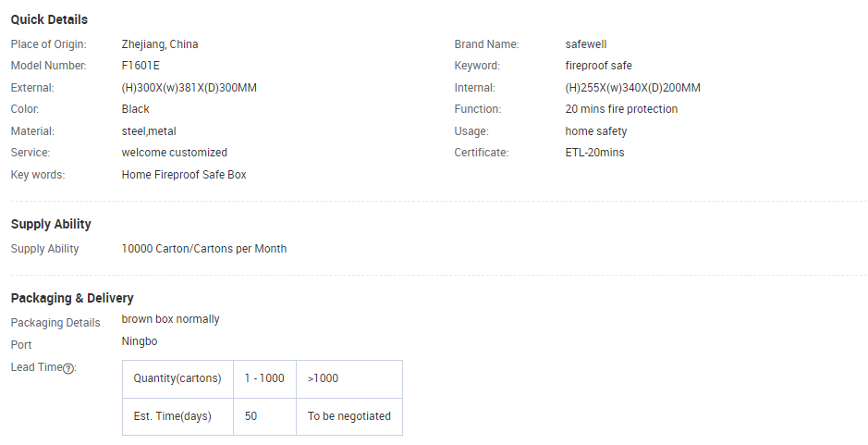Click the Ningbo port value
868x445 pixels.
tap(140, 341)
